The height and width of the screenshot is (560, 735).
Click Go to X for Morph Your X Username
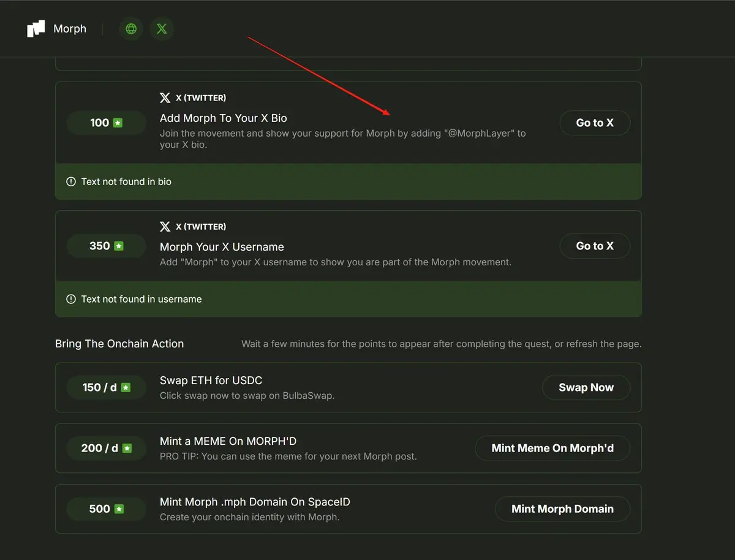pos(595,246)
